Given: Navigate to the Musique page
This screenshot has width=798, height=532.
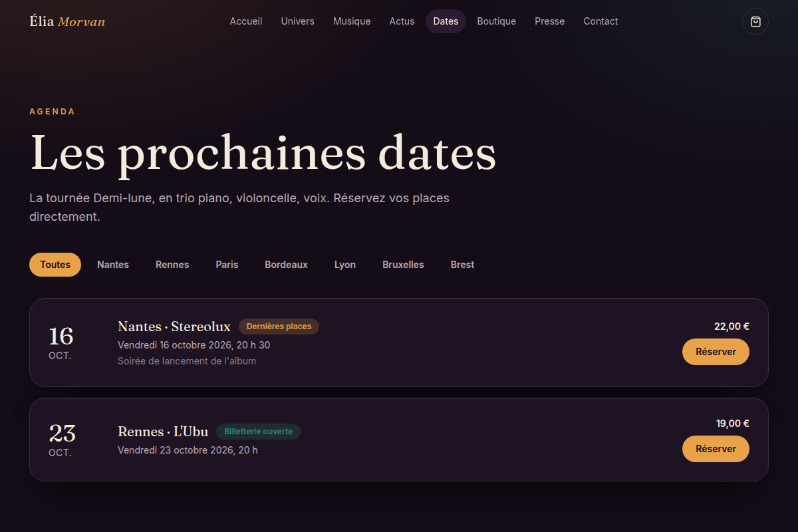Looking at the screenshot, I should (352, 21).
